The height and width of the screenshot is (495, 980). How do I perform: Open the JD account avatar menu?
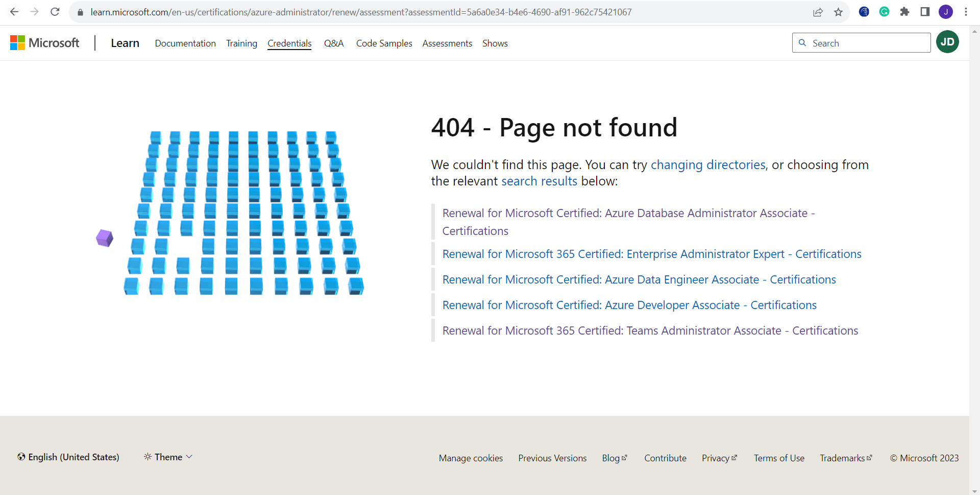point(948,42)
